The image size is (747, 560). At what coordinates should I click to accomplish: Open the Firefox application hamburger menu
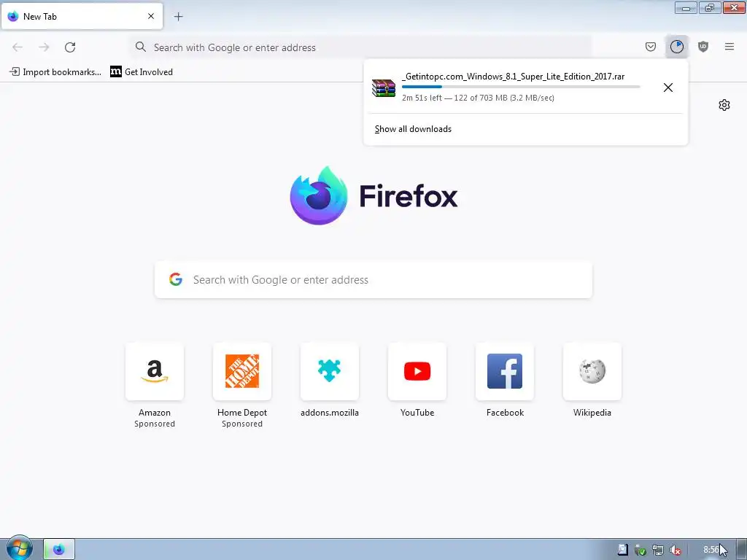pos(729,47)
